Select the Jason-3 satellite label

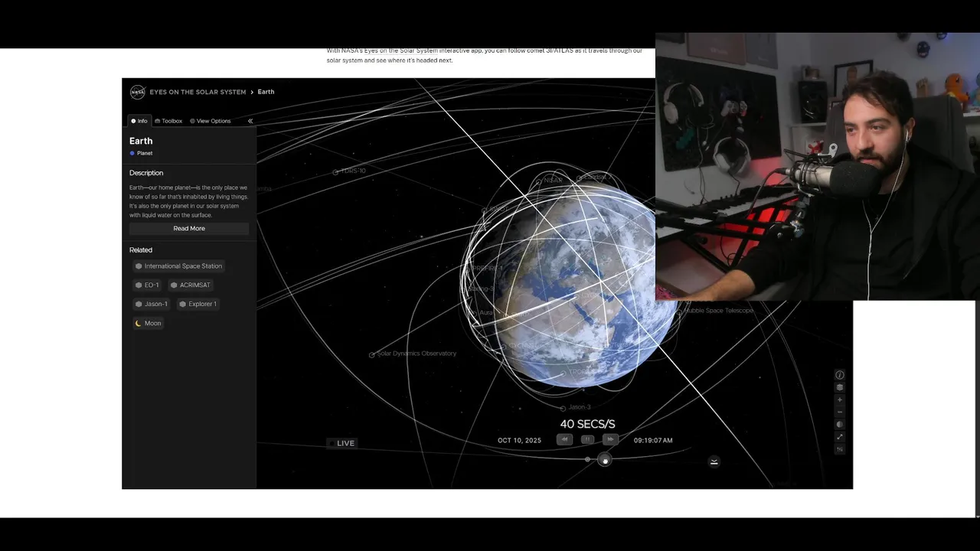point(580,407)
